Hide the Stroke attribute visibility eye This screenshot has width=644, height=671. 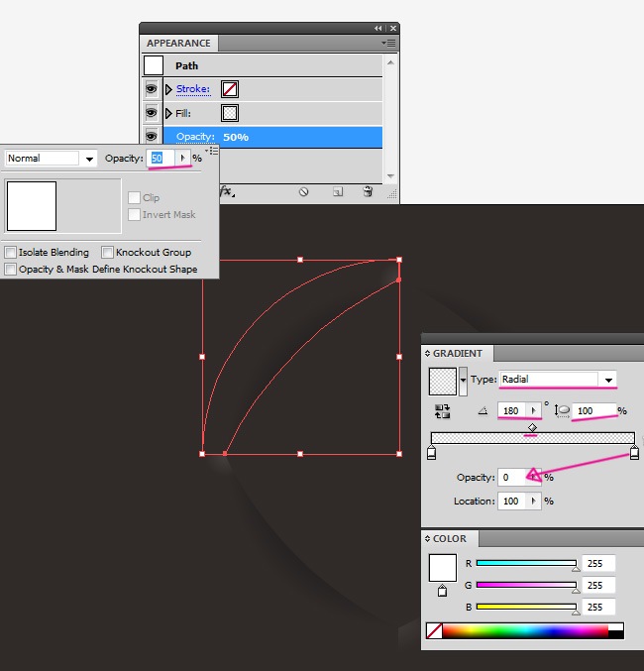pyautogui.click(x=152, y=89)
